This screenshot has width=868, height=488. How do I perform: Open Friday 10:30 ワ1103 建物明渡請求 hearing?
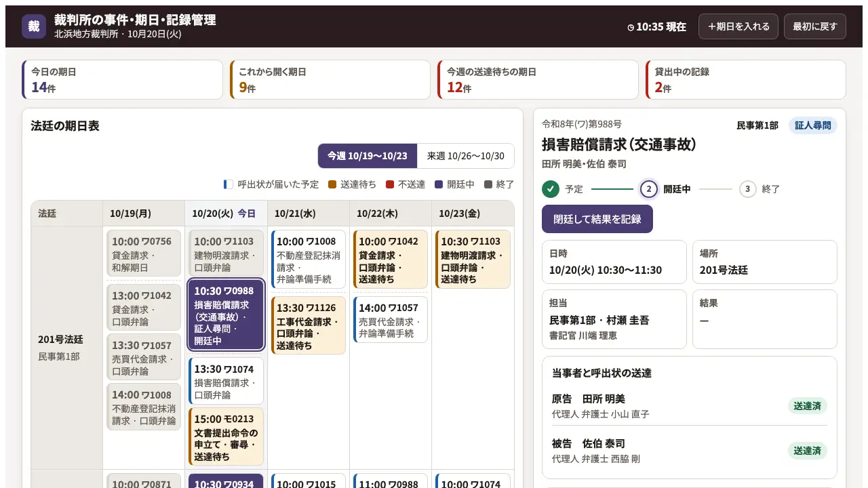click(473, 260)
